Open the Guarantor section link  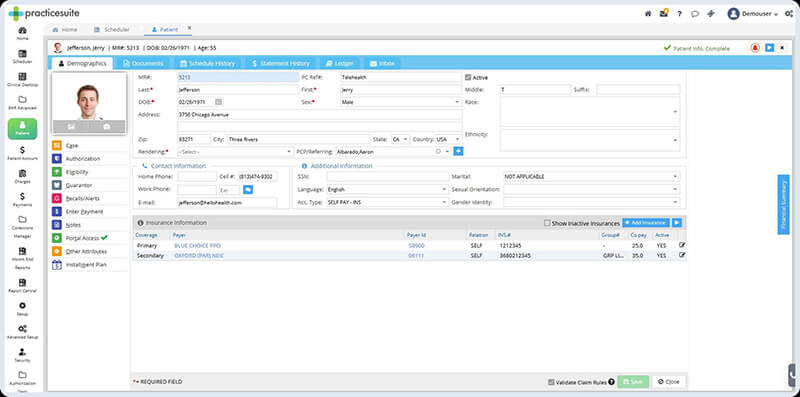pyautogui.click(x=79, y=185)
